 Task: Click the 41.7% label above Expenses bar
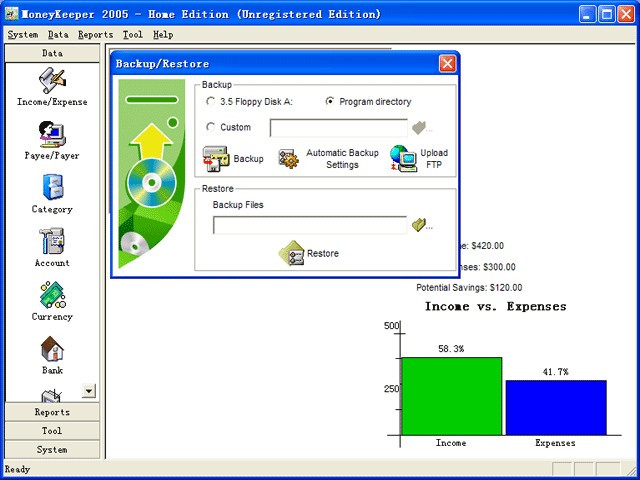pyautogui.click(x=556, y=371)
